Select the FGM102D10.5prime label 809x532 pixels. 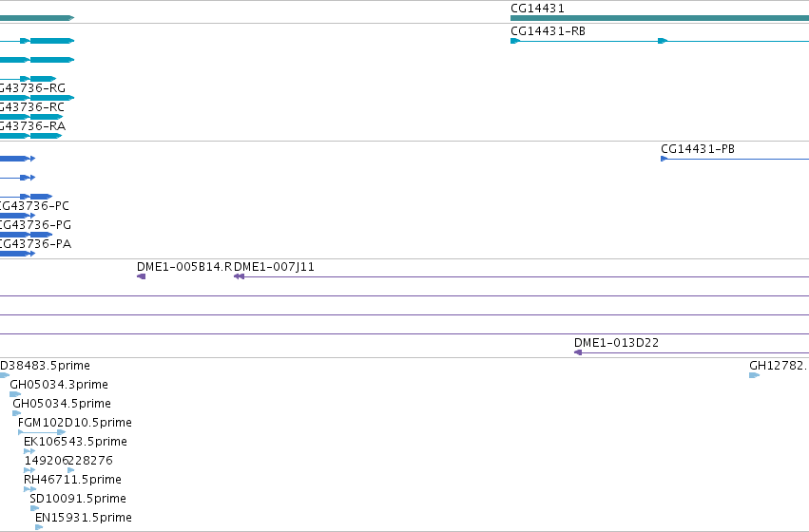click(x=75, y=423)
